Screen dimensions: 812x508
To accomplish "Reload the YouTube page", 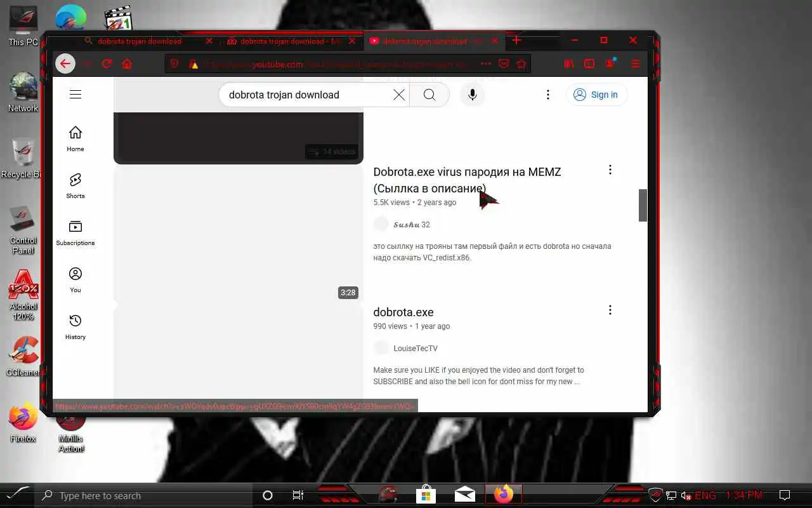I will coord(107,63).
